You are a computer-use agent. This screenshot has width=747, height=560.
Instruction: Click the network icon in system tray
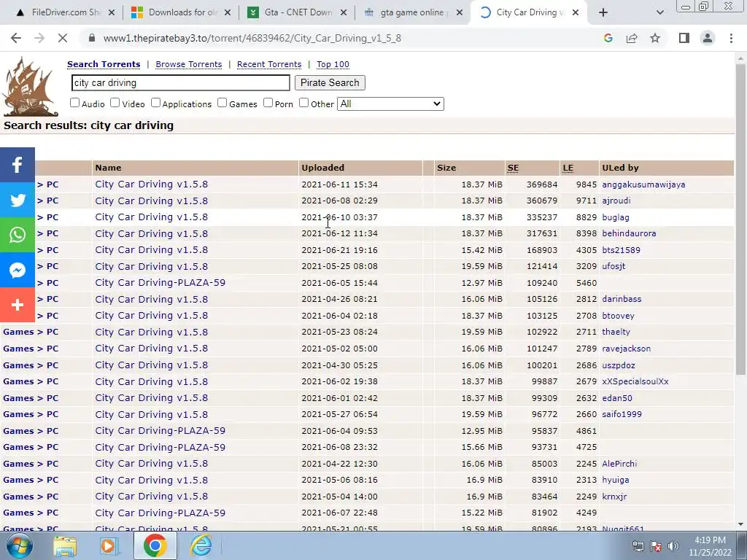pyautogui.click(x=638, y=546)
